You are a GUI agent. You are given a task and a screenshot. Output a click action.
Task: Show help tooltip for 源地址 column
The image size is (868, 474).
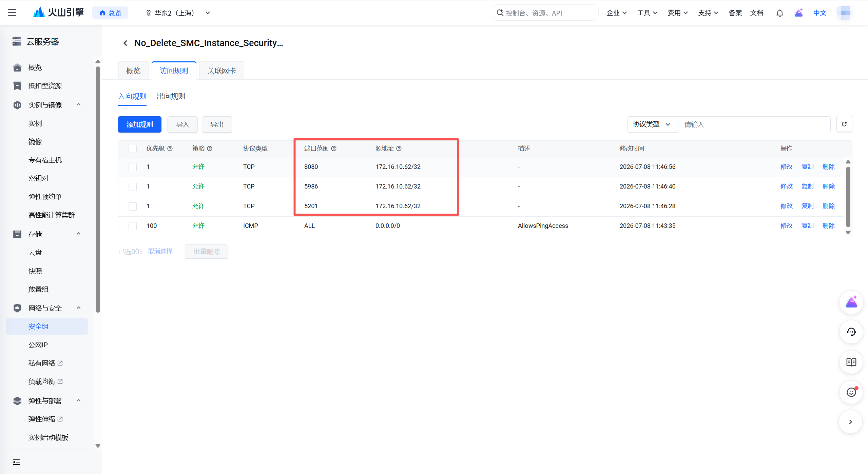coord(399,149)
